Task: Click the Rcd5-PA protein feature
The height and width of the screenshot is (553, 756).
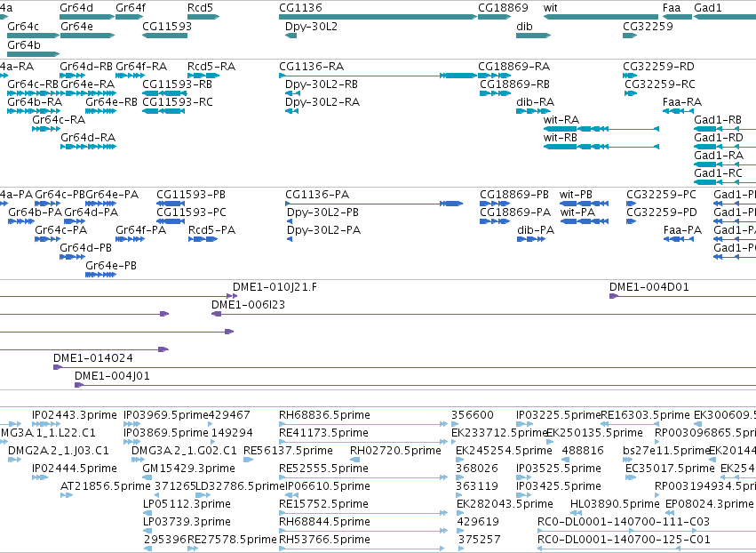Action: tap(203, 239)
